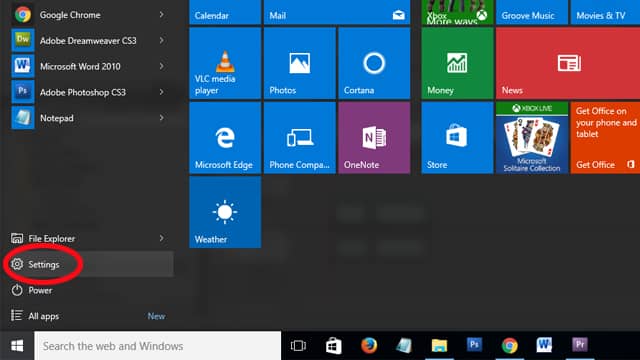The width and height of the screenshot is (640, 360).
Task: Click the Windows Start button
Action: click(x=17, y=346)
